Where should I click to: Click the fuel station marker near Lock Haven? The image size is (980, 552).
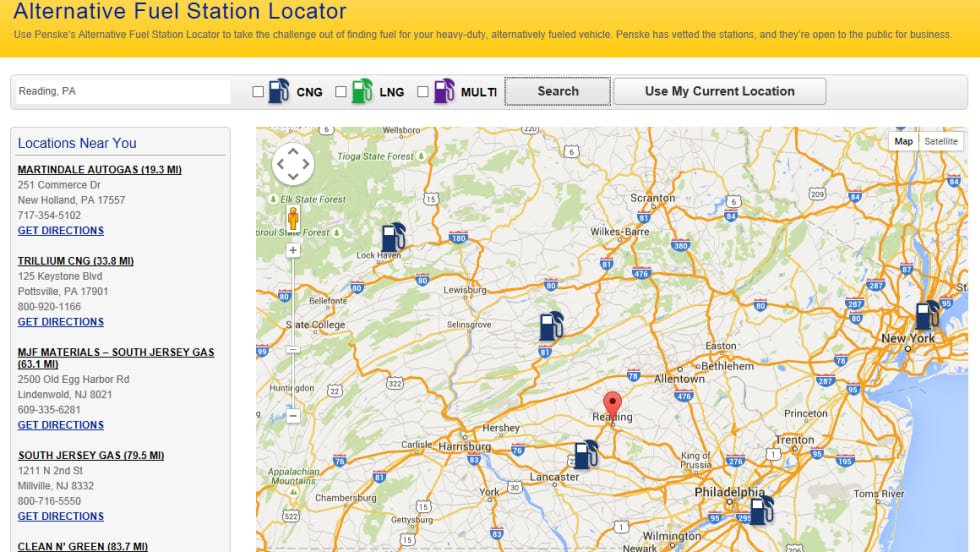[393, 238]
